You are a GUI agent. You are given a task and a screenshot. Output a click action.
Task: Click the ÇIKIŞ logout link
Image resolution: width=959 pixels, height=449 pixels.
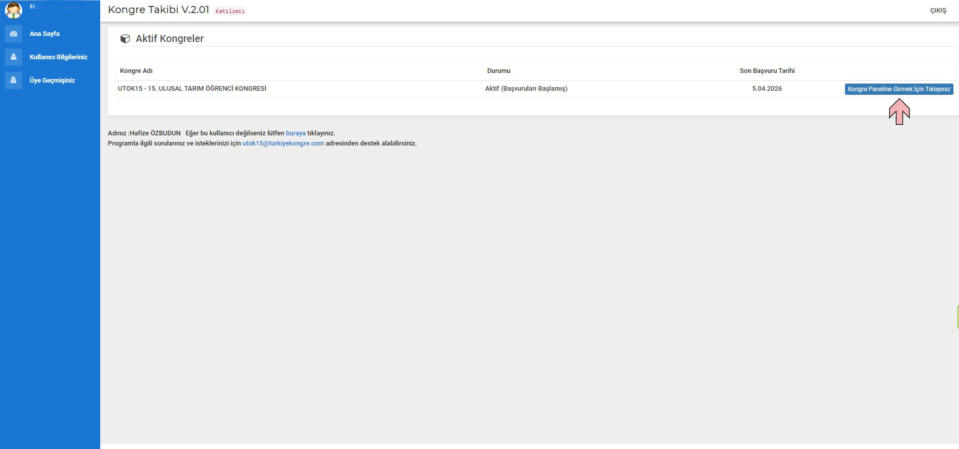pyautogui.click(x=937, y=11)
